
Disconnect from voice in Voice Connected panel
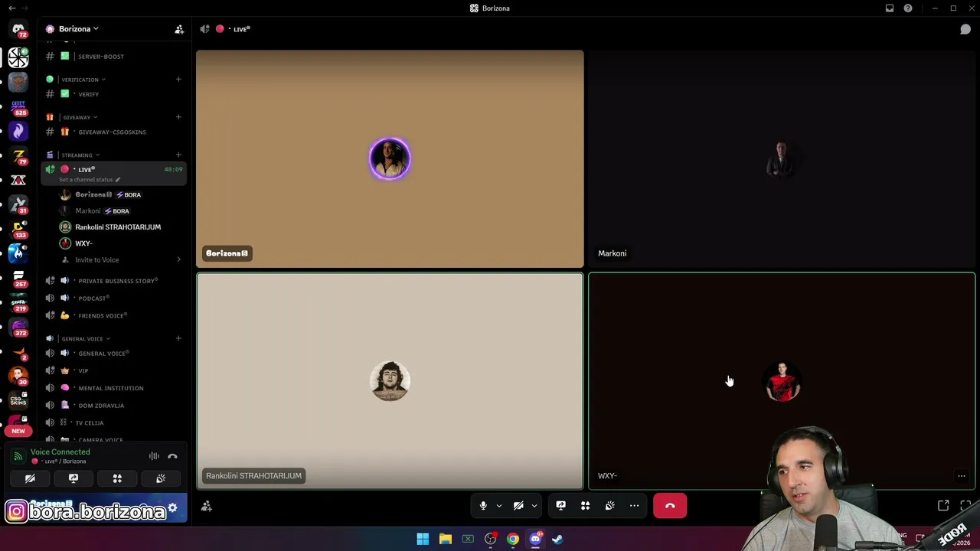point(172,456)
